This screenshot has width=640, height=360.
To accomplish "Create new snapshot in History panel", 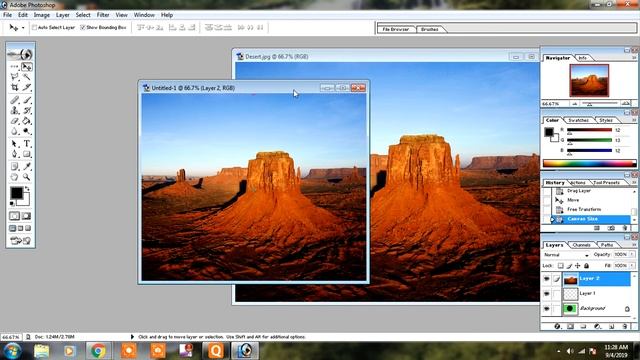I will click(x=611, y=228).
